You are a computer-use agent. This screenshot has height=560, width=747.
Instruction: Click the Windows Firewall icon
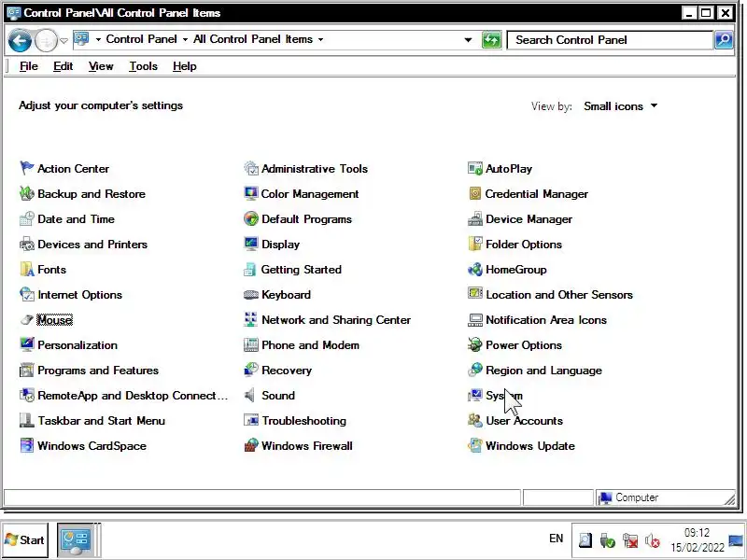[x=250, y=446]
